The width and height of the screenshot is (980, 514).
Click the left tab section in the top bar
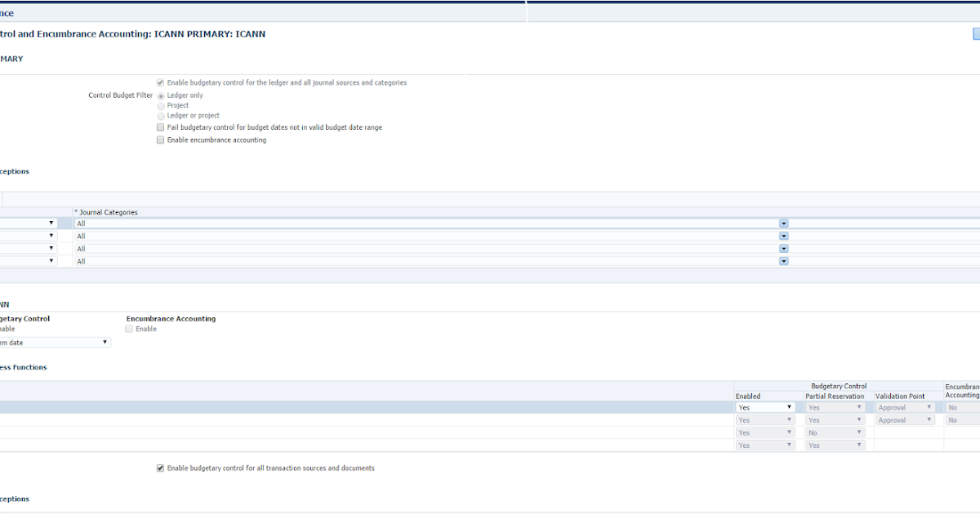[245, 11]
